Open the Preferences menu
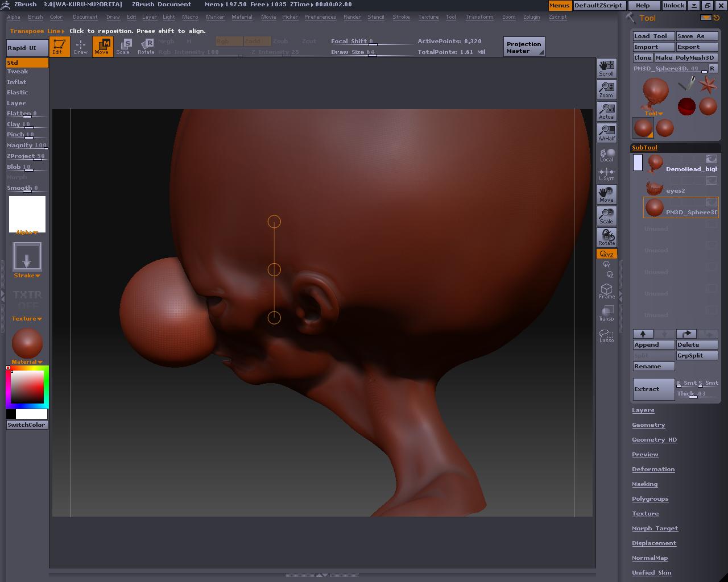Viewport: 728px width, 582px height. click(320, 17)
